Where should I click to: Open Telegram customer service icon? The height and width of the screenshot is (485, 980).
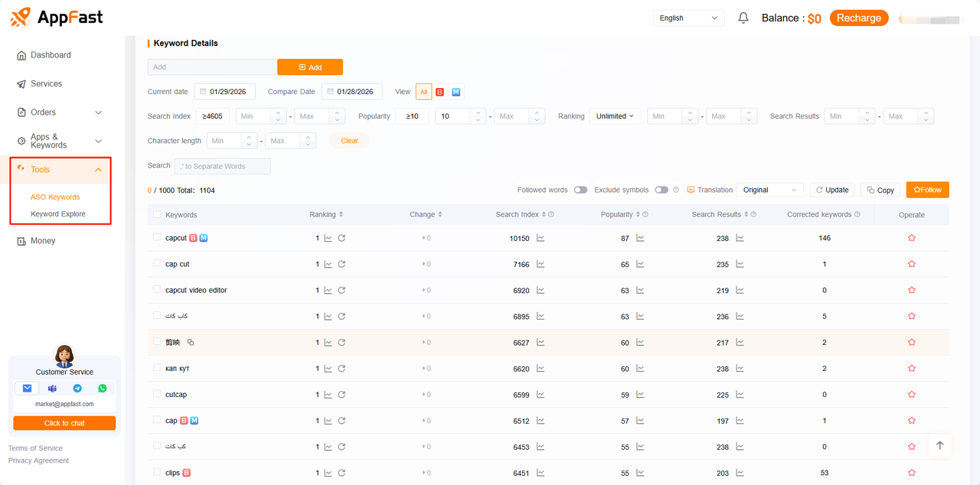(77, 389)
